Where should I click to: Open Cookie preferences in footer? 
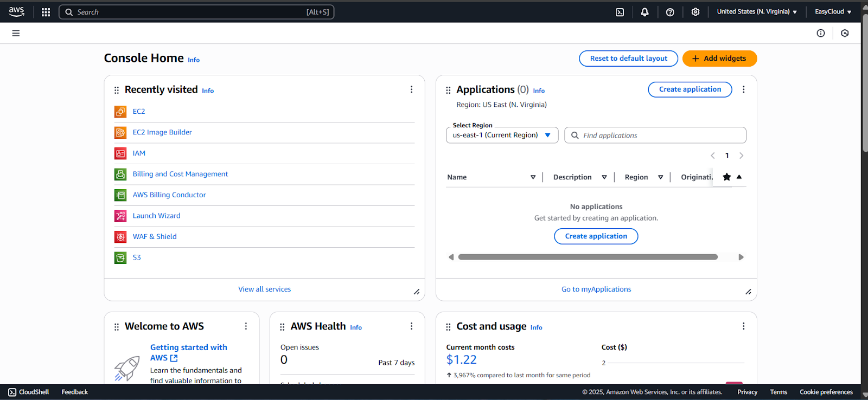(826, 392)
